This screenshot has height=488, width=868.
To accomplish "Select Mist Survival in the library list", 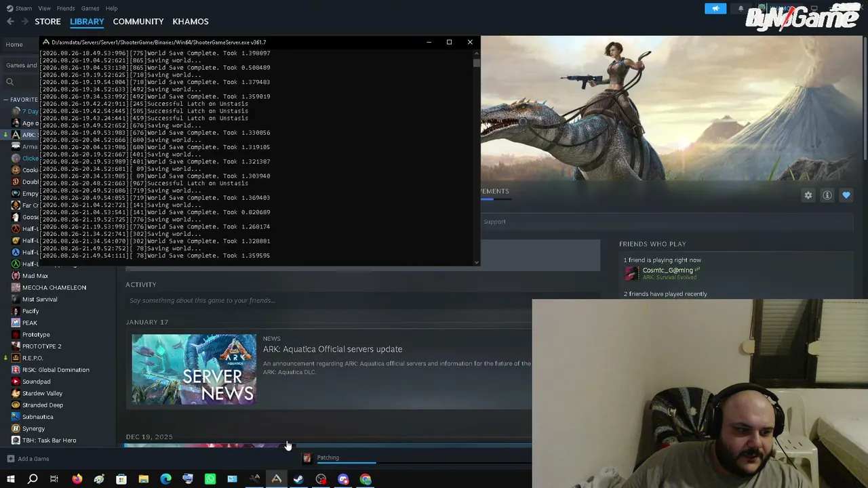I will (x=40, y=300).
